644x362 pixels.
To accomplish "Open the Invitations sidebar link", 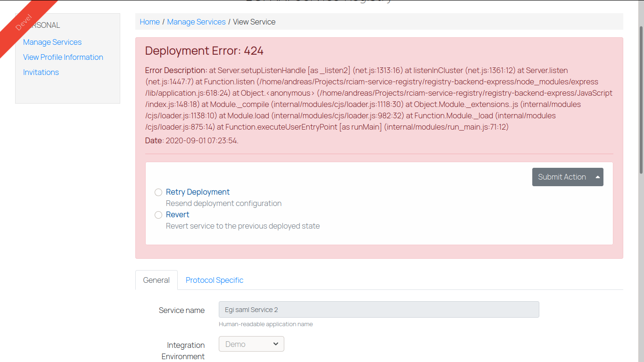I will pyautogui.click(x=41, y=72).
